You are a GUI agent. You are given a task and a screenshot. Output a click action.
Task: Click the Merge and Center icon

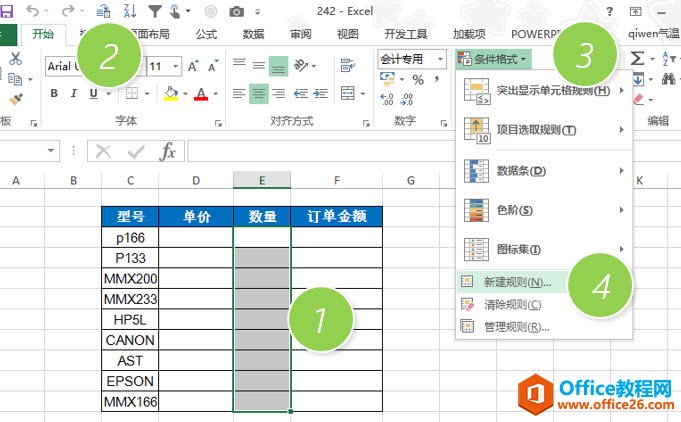click(348, 93)
